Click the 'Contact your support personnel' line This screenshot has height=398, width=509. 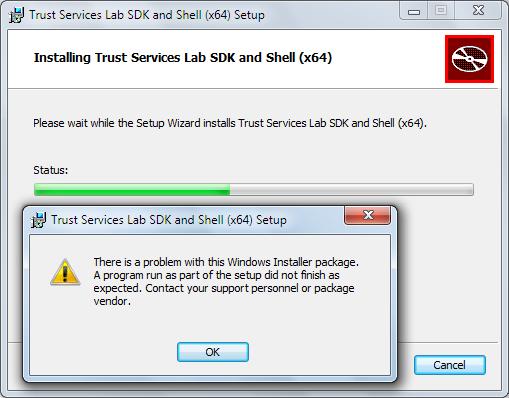[x=224, y=288]
